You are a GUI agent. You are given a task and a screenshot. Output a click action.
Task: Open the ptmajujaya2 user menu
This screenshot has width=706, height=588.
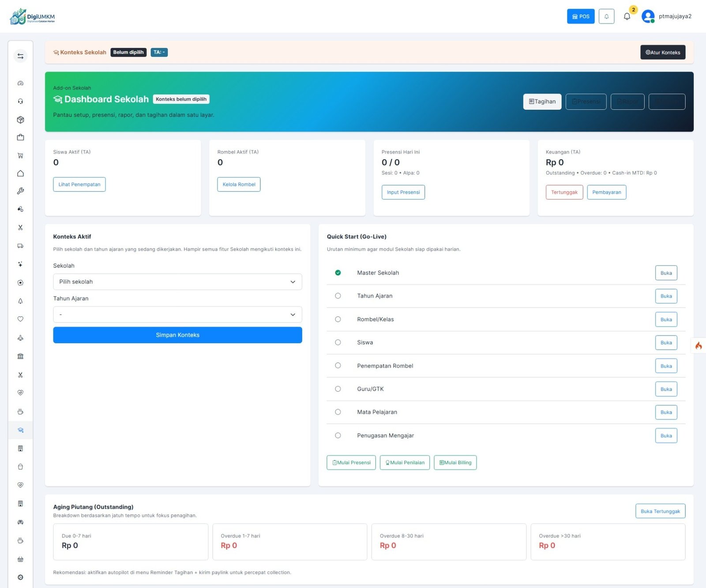click(667, 16)
